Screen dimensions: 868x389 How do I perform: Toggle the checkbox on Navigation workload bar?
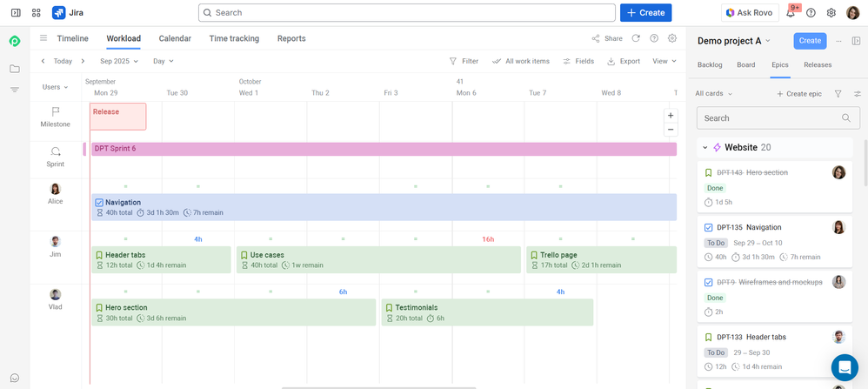[99, 203]
